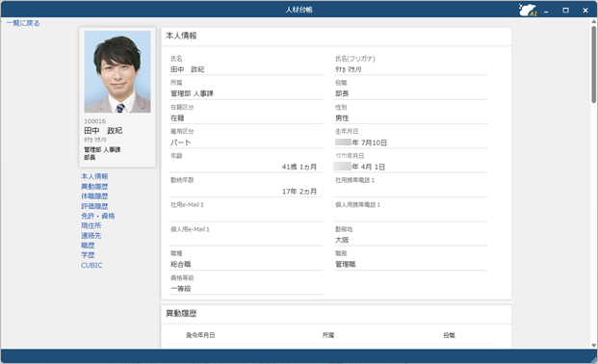Select CUBIC navigation link
This screenshot has width=598, height=364.
point(91,265)
